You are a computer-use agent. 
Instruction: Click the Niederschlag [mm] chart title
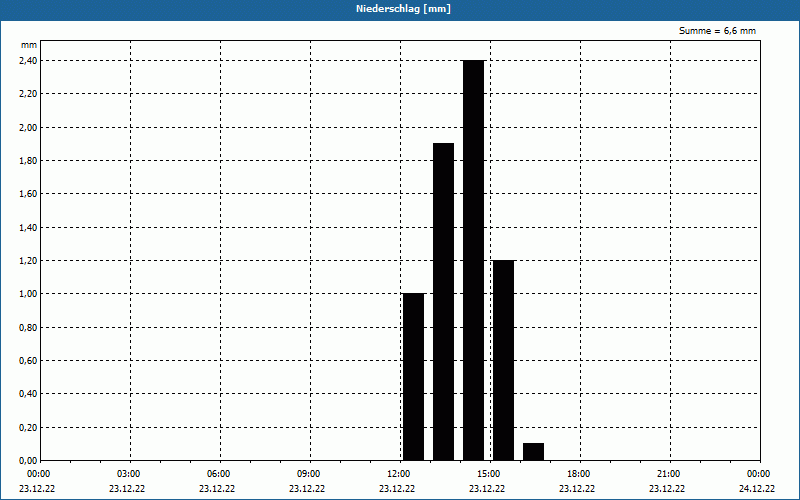(403, 9)
